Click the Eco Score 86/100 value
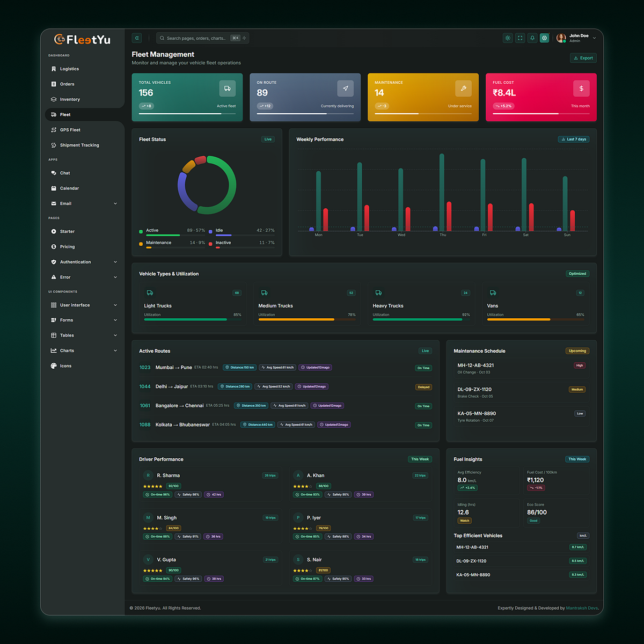The height and width of the screenshot is (644, 644). 537,513
